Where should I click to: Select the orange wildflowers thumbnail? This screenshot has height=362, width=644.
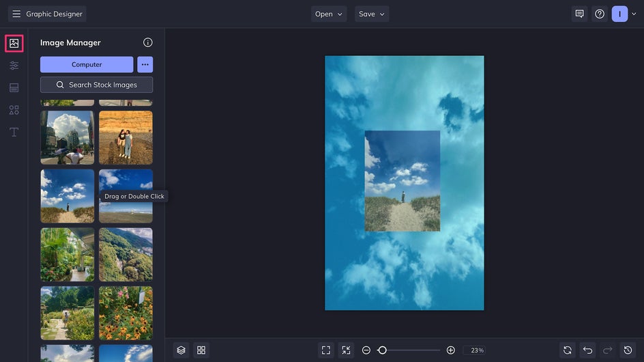126,313
